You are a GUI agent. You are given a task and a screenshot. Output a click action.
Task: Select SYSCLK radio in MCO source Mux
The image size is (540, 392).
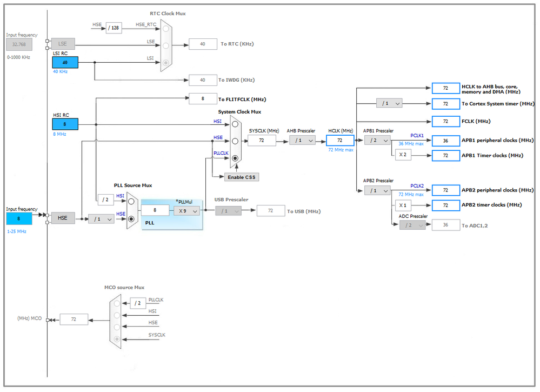click(x=117, y=339)
